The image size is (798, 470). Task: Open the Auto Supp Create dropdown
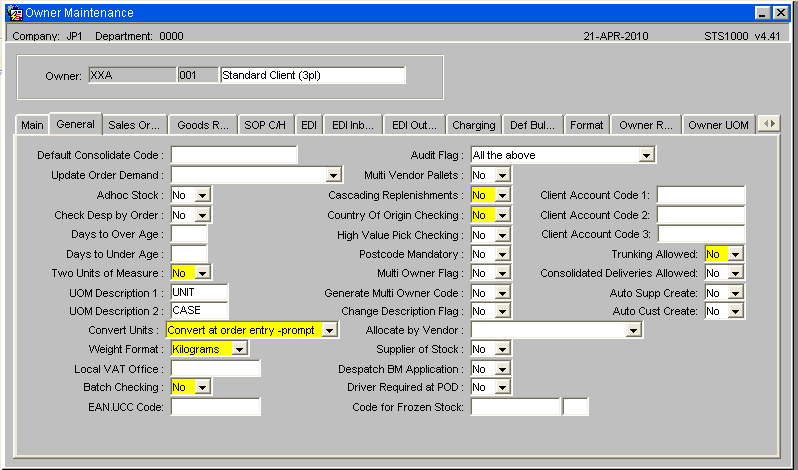pyautogui.click(x=736, y=293)
